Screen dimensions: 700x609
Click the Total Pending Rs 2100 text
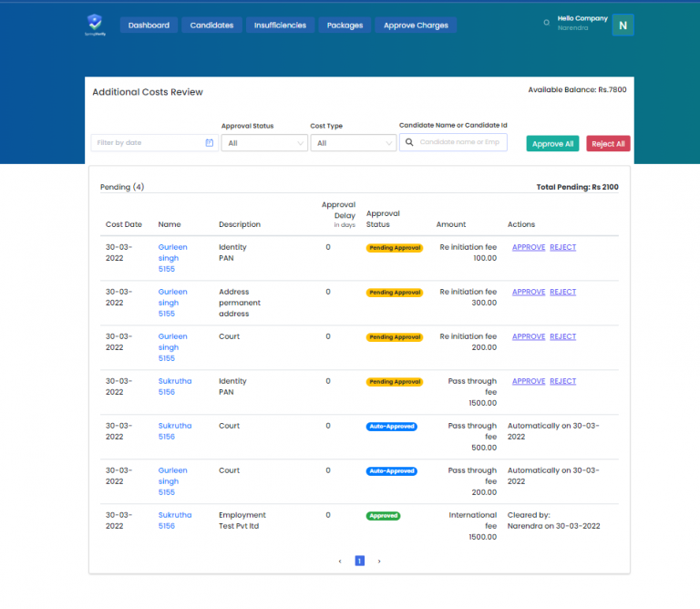coord(577,187)
